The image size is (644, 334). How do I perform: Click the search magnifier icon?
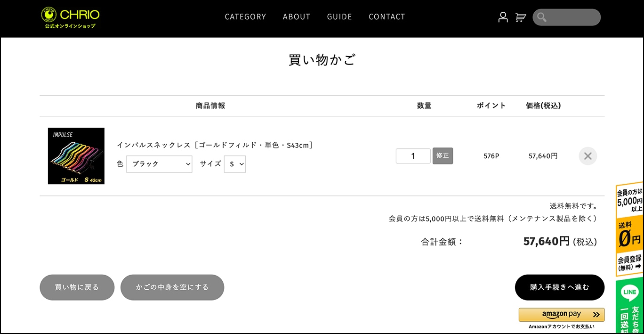click(x=542, y=17)
